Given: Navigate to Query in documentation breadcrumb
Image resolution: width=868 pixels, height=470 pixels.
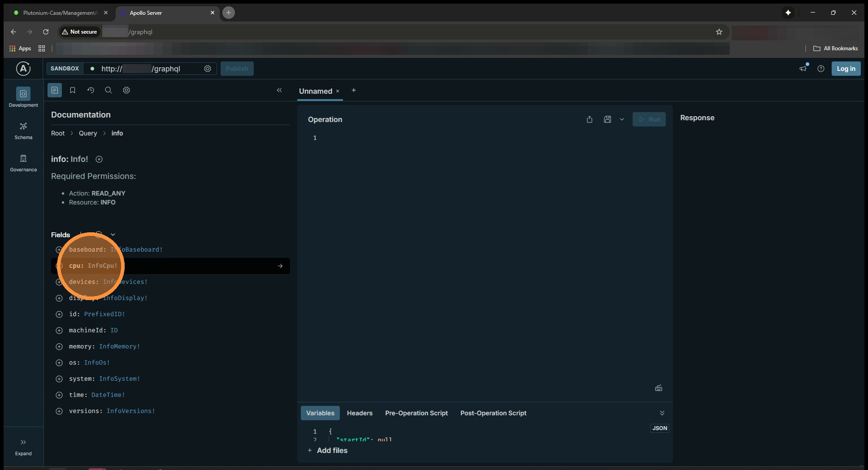Looking at the screenshot, I should point(88,133).
